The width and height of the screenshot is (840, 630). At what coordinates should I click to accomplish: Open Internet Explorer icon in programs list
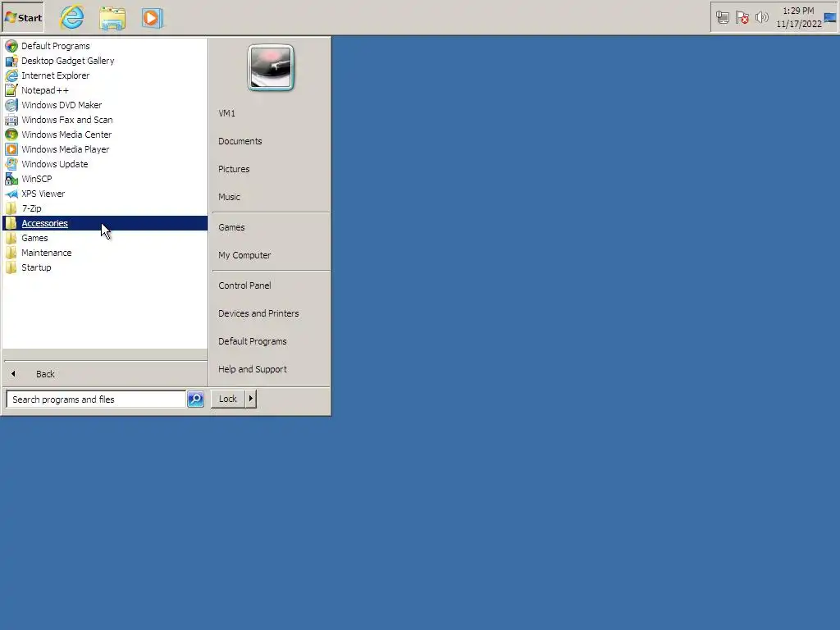[11, 75]
